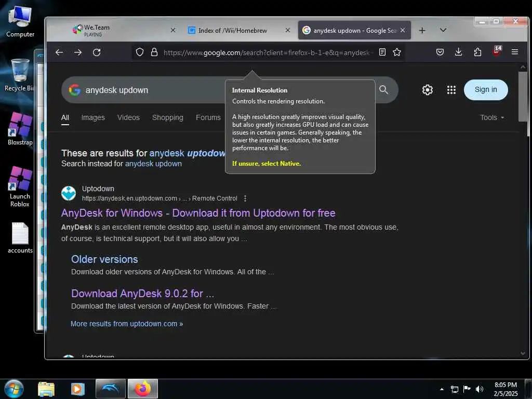Click the URL address bar
The width and height of the screenshot is (532, 399).
pos(268,52)
